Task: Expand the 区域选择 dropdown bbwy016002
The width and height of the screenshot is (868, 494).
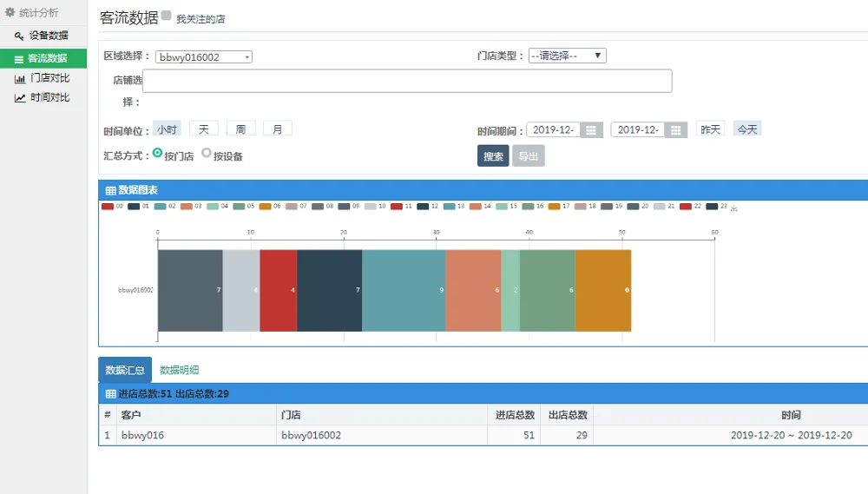Action: [x=204, y=57]
